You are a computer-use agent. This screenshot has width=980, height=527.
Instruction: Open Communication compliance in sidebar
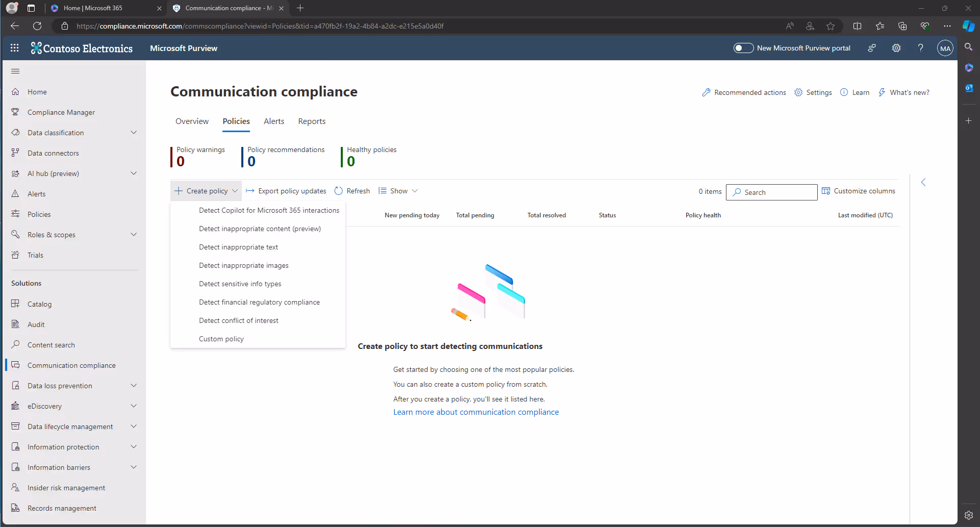pos(71,365)
